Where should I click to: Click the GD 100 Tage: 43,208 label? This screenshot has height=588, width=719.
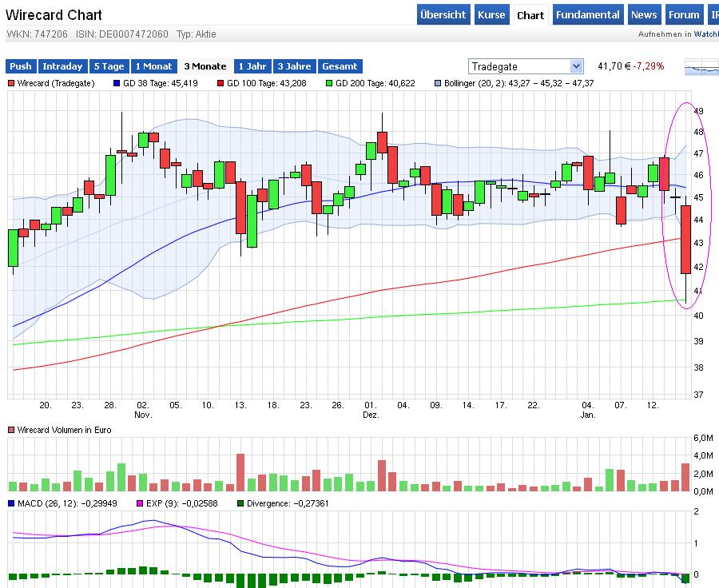click(x=266, y=83)
